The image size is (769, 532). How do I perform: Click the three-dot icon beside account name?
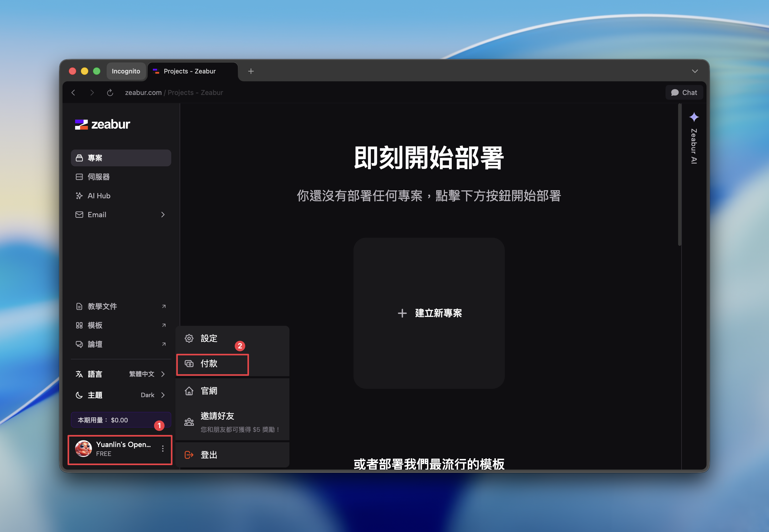click(163, 449)
